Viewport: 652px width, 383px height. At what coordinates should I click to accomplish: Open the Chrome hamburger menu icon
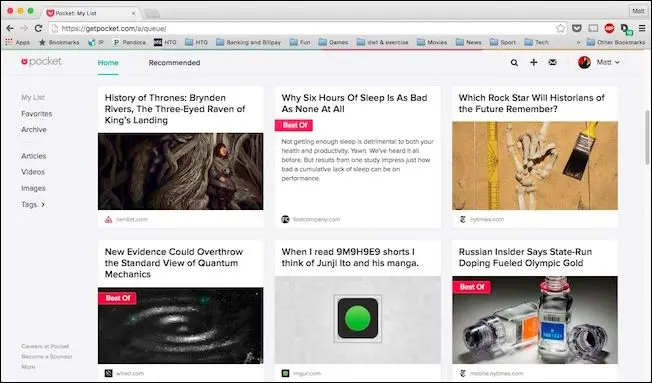click(642, 28)
